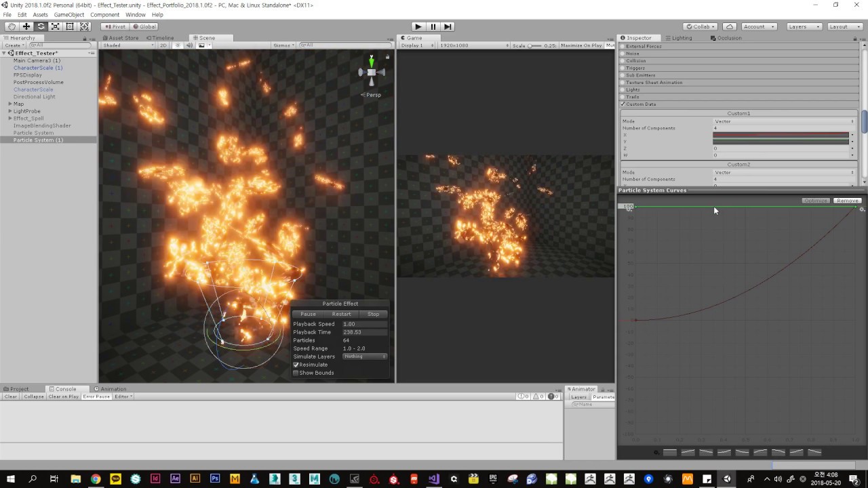This screenshot has height=488, width=868.
Task: Start Play mode
Action: tap(418, 26)
